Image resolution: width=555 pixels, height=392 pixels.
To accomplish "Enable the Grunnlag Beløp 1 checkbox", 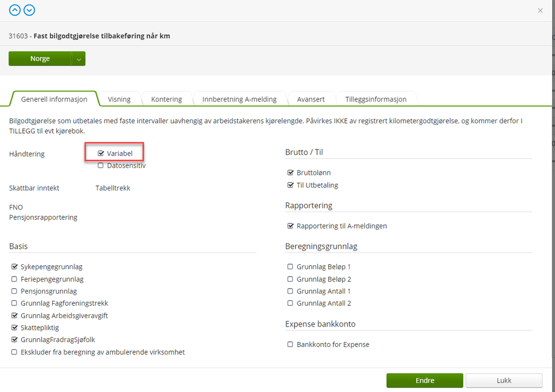I will (x=290, y=267).
